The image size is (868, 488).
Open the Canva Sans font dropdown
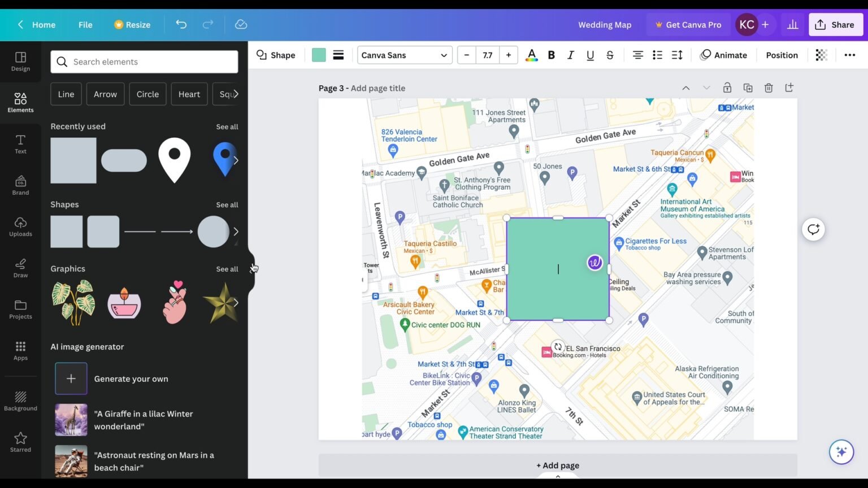(404, 55)
